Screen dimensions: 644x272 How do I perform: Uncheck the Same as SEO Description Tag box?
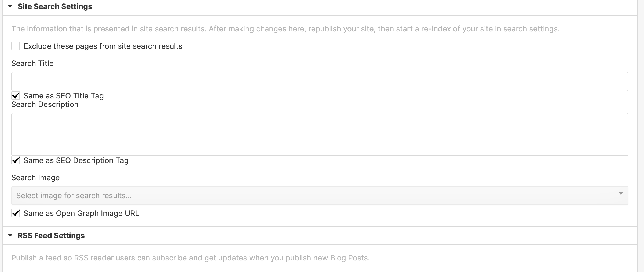point(16,160)
